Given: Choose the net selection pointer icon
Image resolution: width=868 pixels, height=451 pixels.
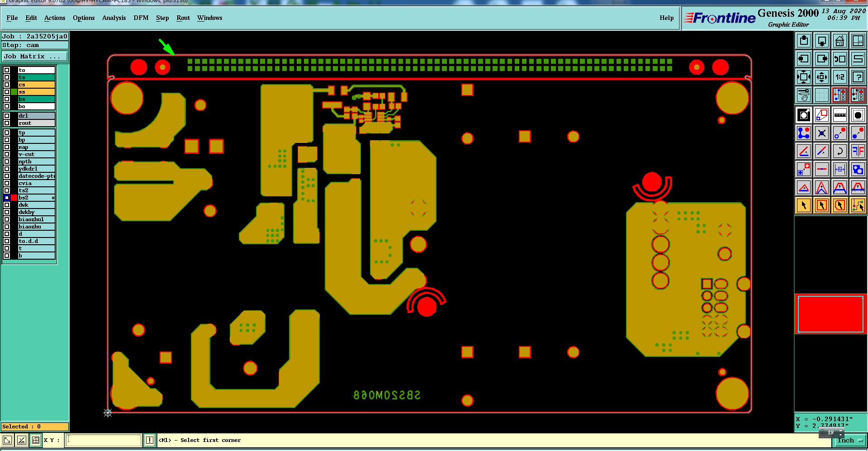Looking at the screenshot, I should (858, 205).
